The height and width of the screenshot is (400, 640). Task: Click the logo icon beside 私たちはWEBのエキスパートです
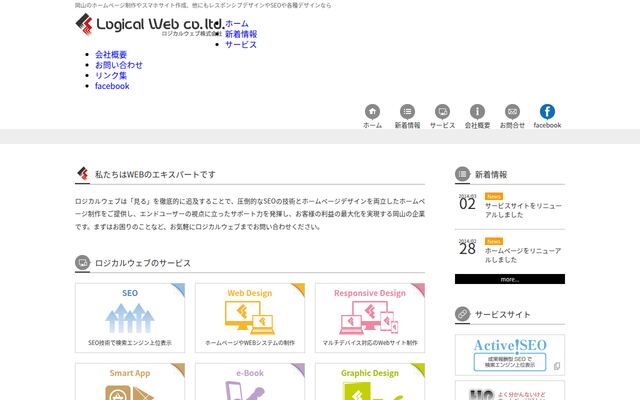(83, 174)
